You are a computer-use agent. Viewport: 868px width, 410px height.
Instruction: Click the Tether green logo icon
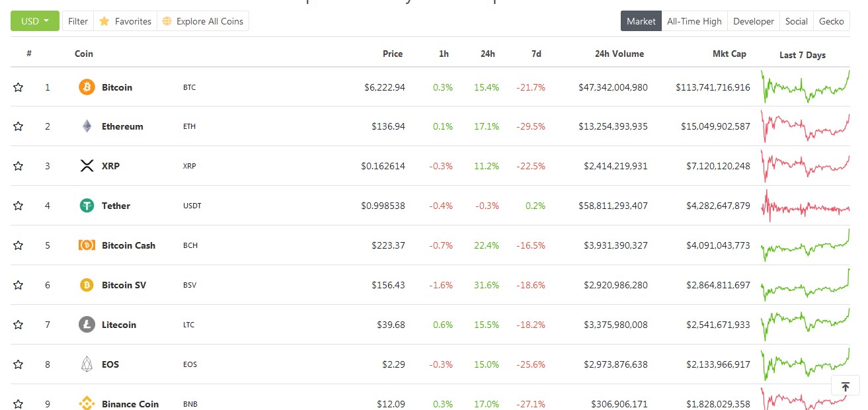tap(87, 206)
